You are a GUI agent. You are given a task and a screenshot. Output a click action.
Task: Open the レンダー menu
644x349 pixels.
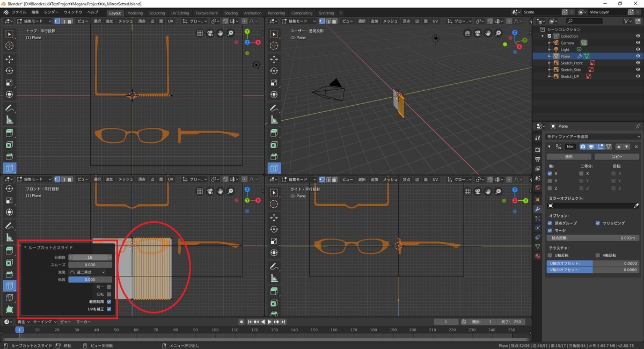point(52,12)
